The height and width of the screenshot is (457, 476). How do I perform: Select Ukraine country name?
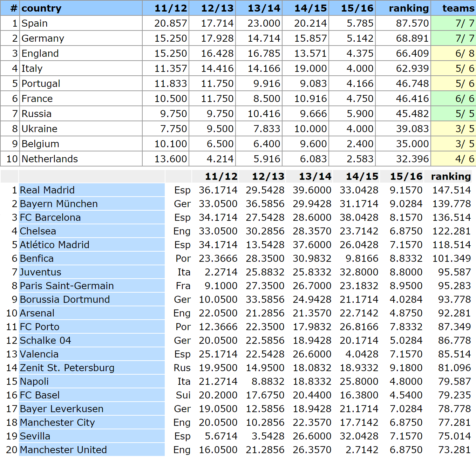(x=39, y=129)
